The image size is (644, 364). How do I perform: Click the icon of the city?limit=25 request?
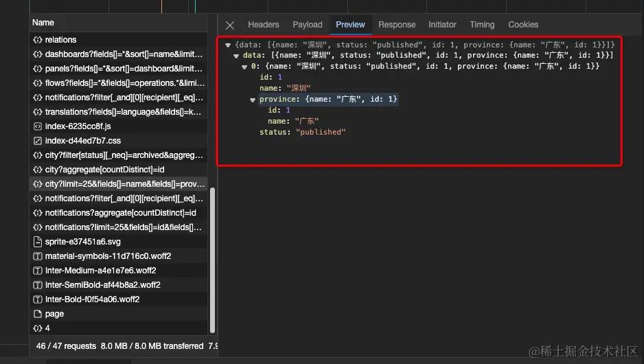tap(37, 184)
